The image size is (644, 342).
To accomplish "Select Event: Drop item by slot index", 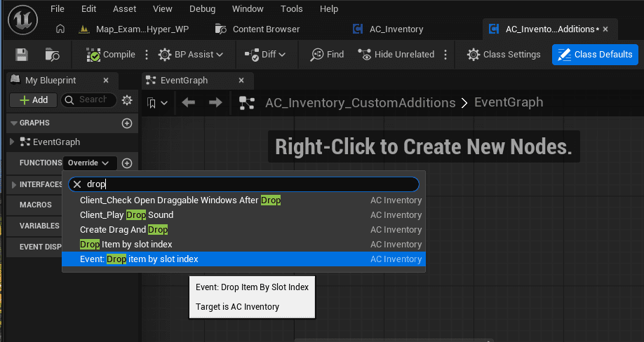I will [x=243, y=259].
